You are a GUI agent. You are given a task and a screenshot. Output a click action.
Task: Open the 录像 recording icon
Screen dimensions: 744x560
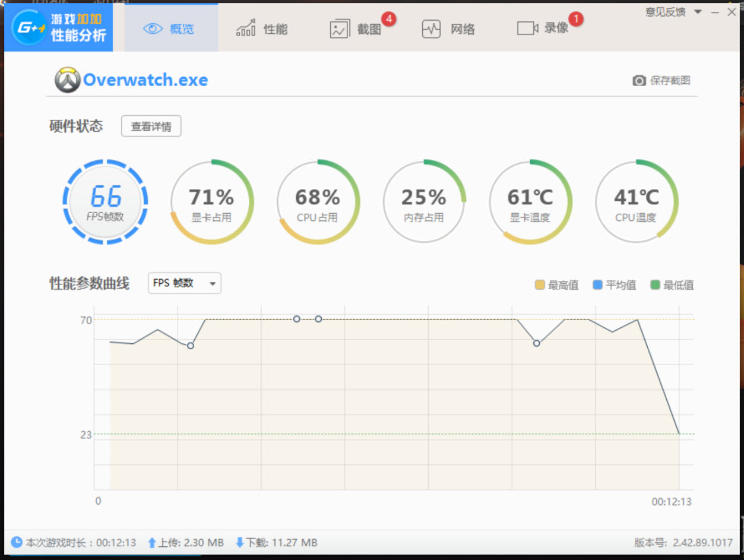click(x=527, y=28)
